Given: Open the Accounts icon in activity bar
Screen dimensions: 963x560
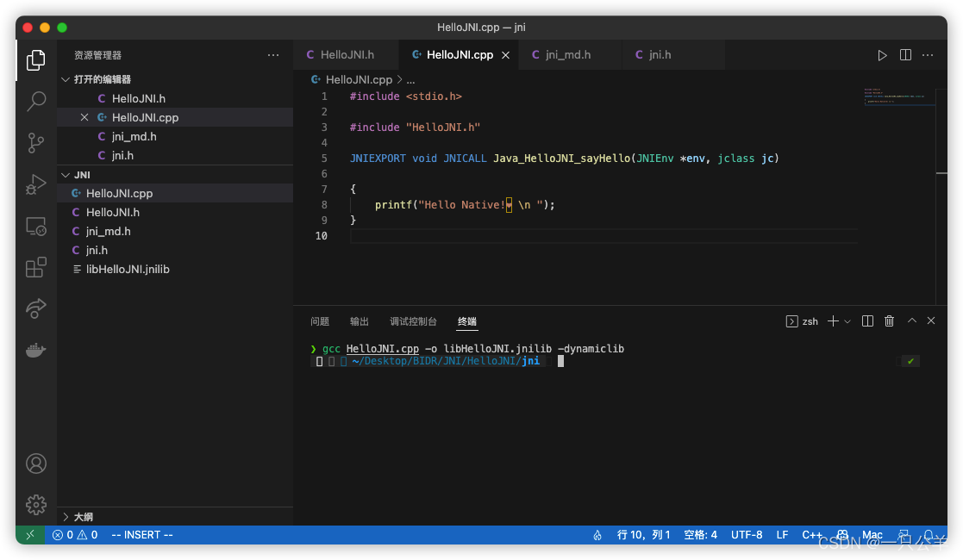Looking at the screenshot, I should (35, 464).
